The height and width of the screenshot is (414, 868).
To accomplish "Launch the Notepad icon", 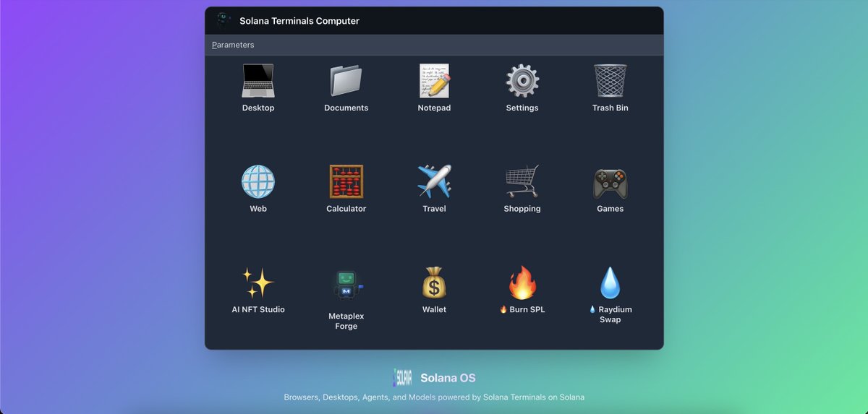I will [x=434, y=80].
